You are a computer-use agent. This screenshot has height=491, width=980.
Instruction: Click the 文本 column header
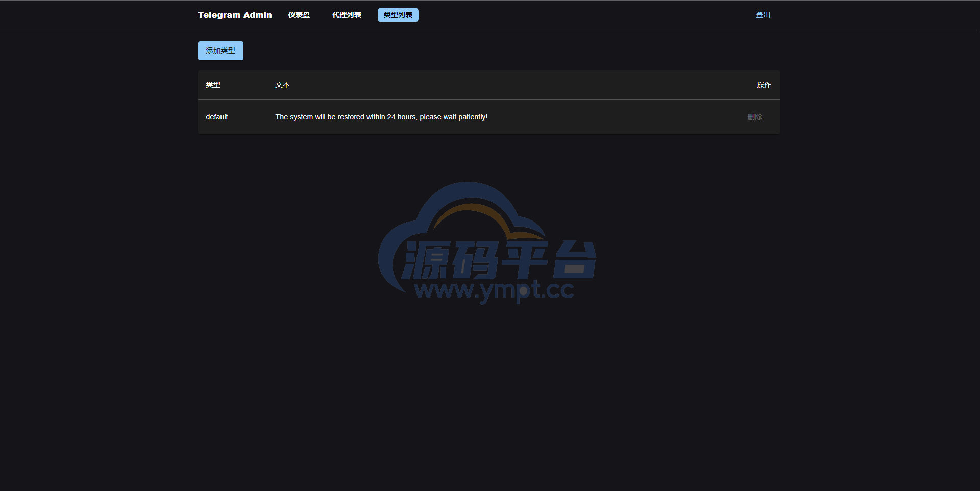[282, 85]
